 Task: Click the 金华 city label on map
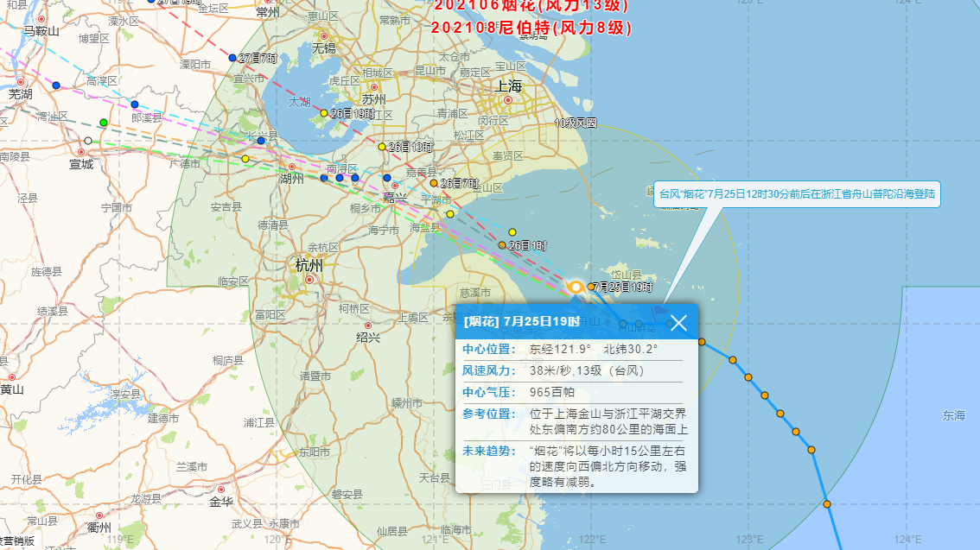pos(221,502)
